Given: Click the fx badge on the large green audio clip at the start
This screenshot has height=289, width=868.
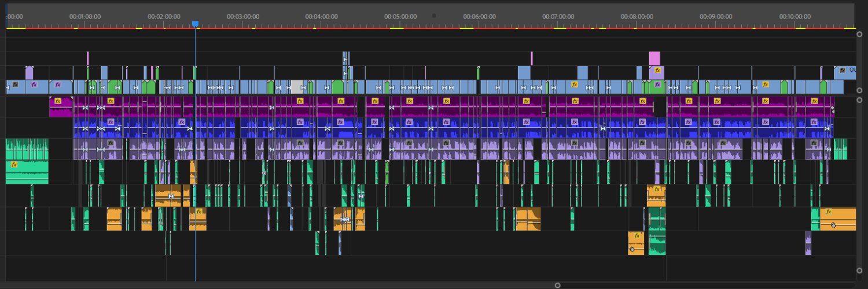Looking at the screenshot, I should click(x=14, y=165).
